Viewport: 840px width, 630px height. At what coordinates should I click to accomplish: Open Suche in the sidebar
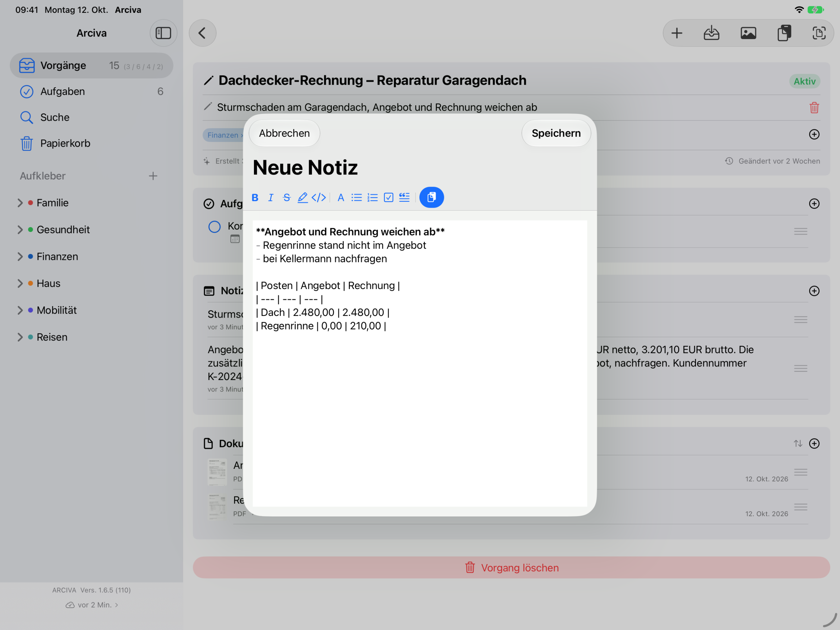pos(92,117)
